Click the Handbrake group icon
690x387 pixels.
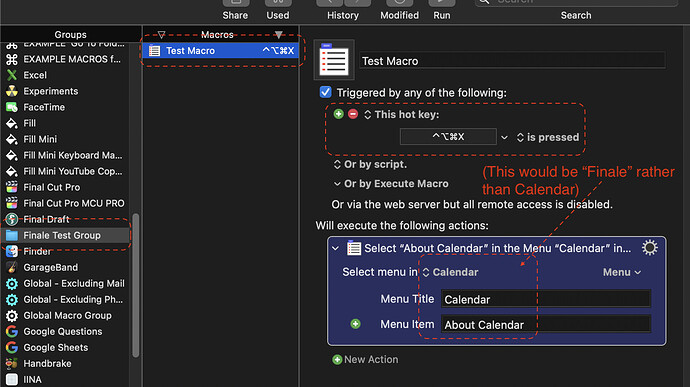[12, 364]
